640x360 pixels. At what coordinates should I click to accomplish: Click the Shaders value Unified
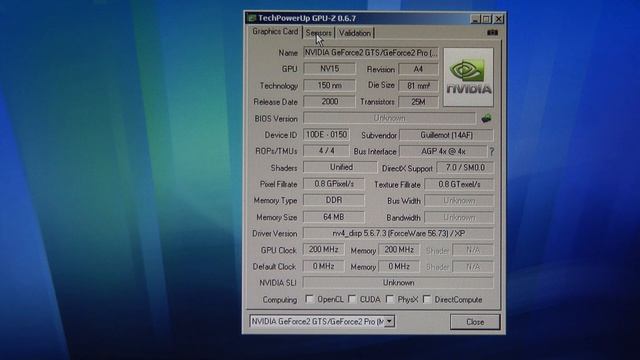(340, 167)
